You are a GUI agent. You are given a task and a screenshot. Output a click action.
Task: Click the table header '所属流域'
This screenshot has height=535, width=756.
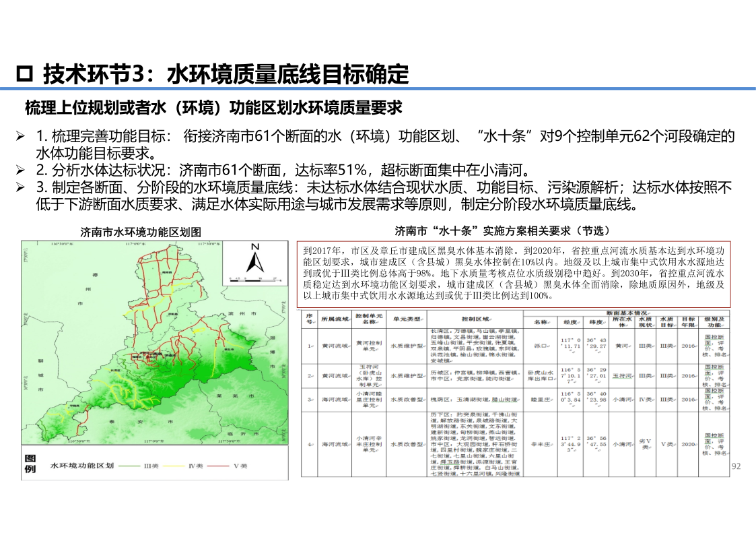335,319
